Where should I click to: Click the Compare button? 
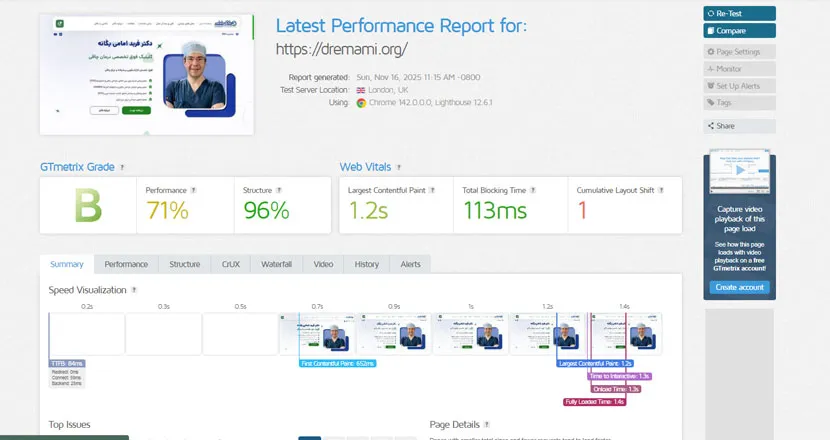[x=739, y=31]
